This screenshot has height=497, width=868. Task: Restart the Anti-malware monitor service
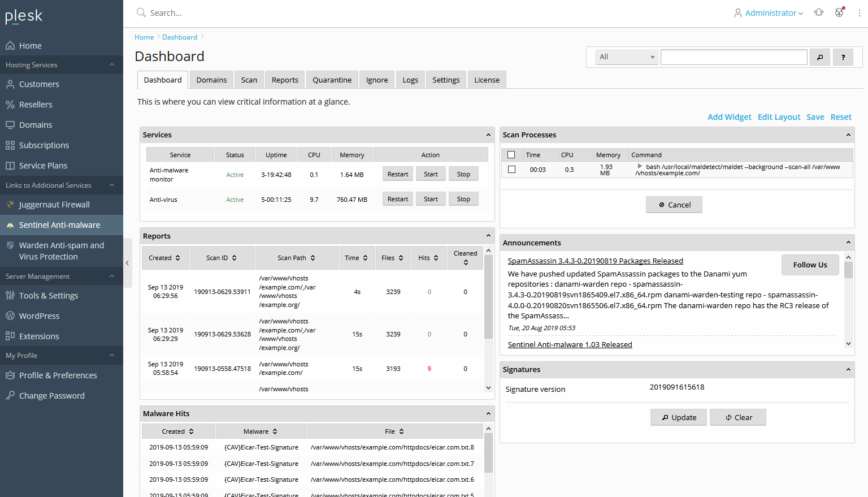point(398,174)
